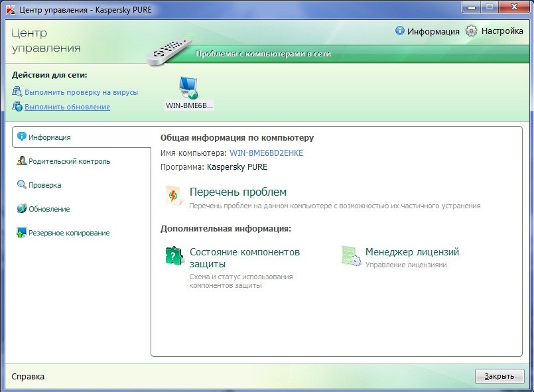Click the blue Информация info icon at top
The height and width of the screenshot is (392, 534).
[x=400, y=31]
